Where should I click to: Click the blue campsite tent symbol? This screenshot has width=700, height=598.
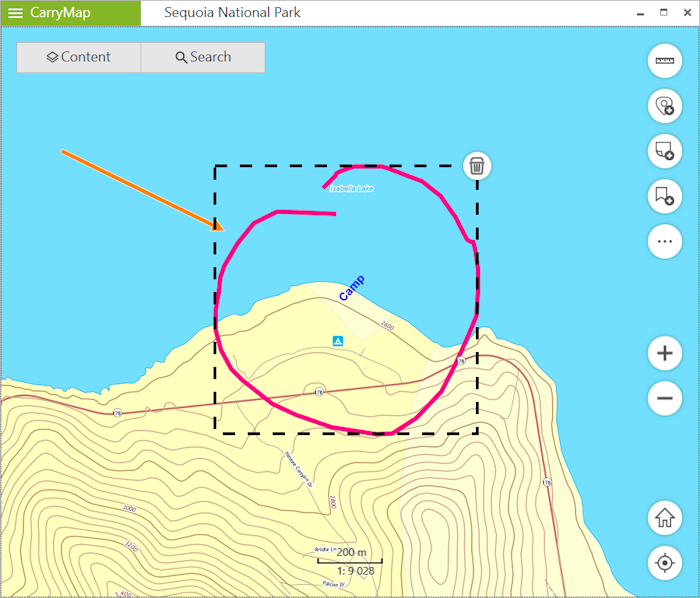pyautogui.click(x=339, y=341)
